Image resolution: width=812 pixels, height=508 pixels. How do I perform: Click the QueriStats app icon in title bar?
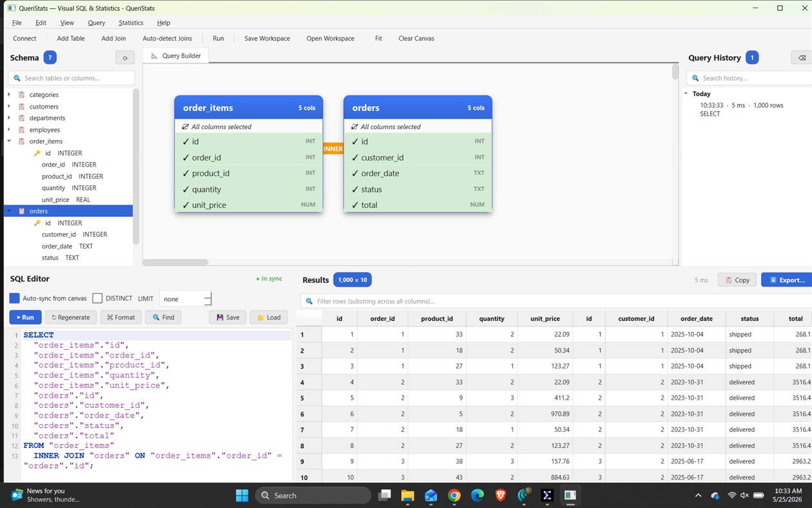[x=11, y=8]
